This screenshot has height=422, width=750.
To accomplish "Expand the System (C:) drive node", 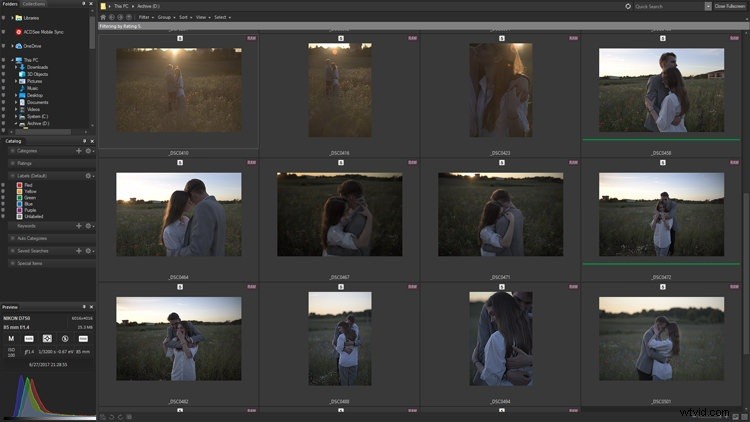I will pos(16,116).
